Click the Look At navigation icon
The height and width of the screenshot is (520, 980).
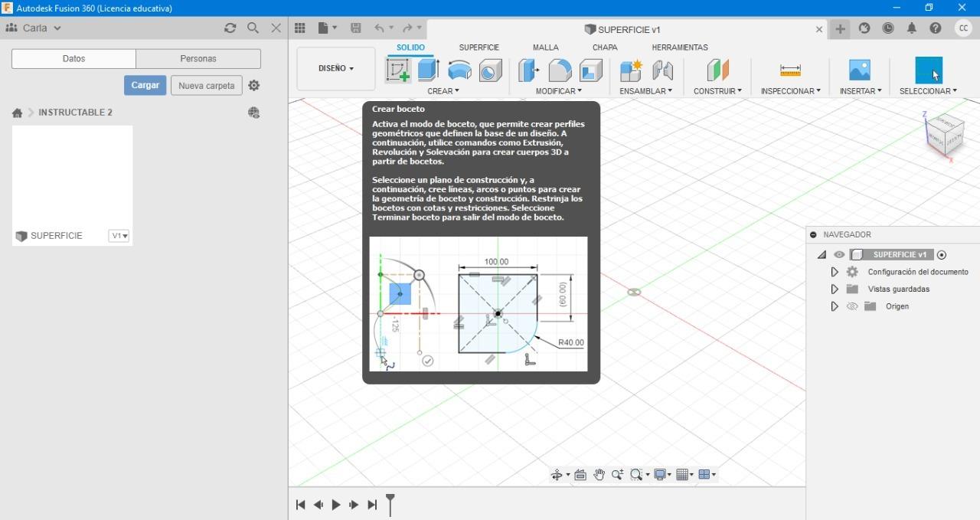point(580,475)
